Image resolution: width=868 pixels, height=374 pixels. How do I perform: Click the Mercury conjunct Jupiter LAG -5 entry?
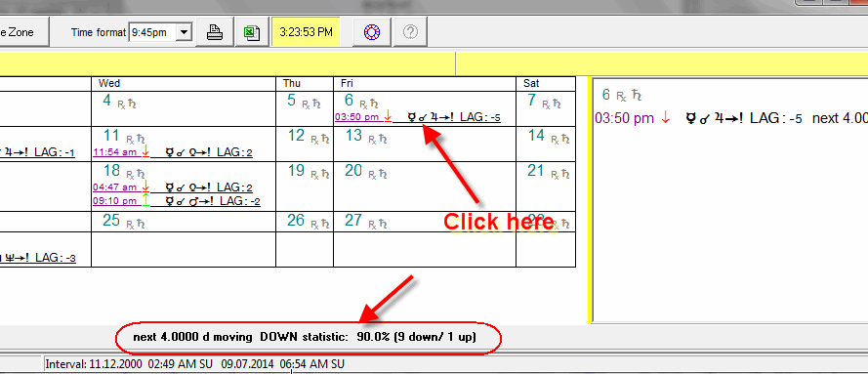pyautogui.click(x=454, y=117)
